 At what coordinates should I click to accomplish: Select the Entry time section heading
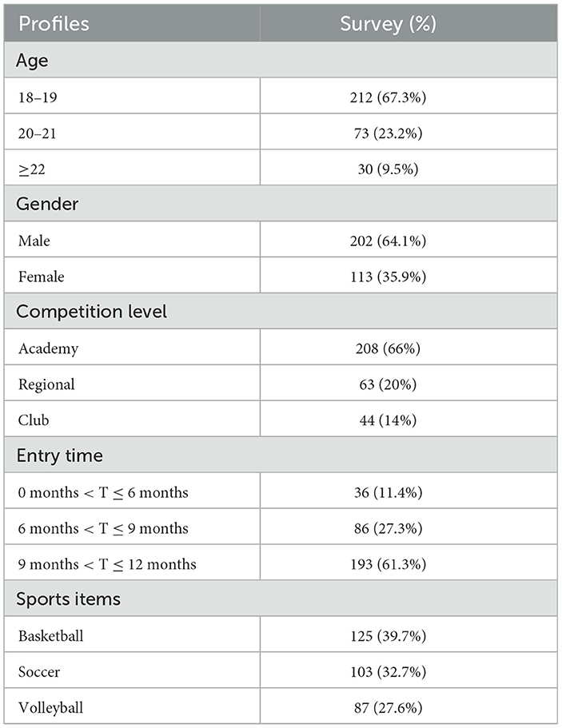pos(58,455)
